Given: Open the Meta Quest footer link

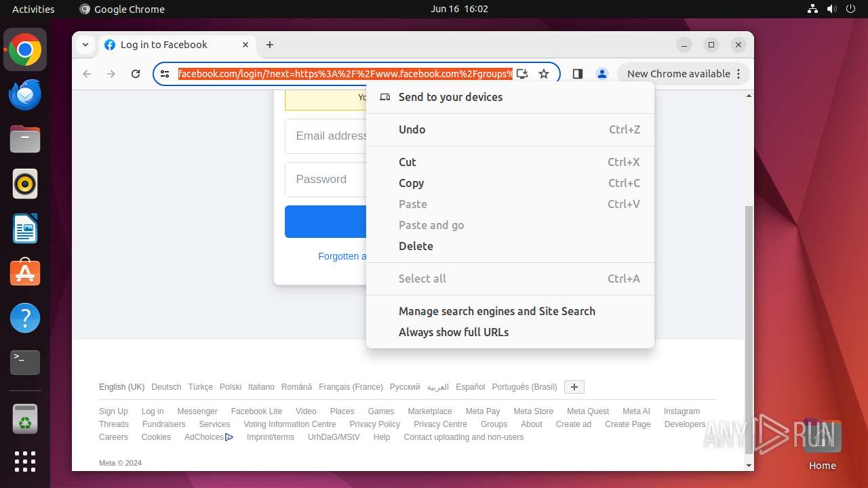Looking at the screenshot, I should (588, 411).
